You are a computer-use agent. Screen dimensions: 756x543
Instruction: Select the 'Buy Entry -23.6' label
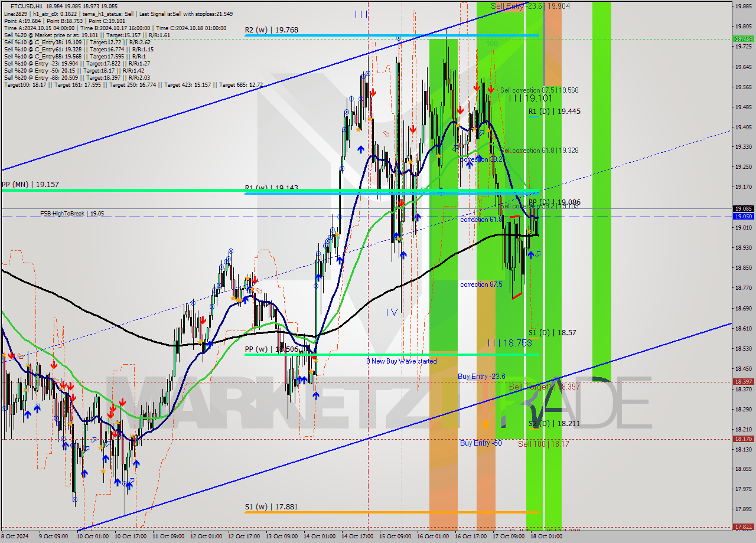[481, 376]
